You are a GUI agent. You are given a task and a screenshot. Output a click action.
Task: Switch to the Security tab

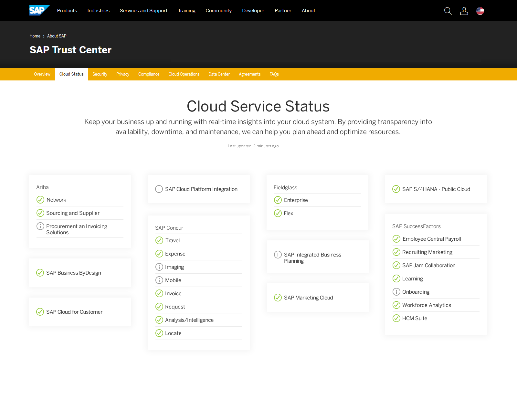click(x=100, y=74)
